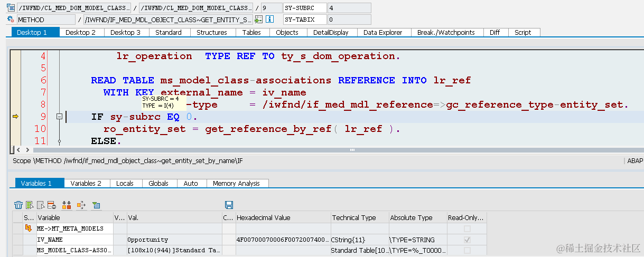Click the orange change icon in ME->MT_META_MODELS row
Screen dimensions: 644x257
pyautogui.click(x=29, y=229)
